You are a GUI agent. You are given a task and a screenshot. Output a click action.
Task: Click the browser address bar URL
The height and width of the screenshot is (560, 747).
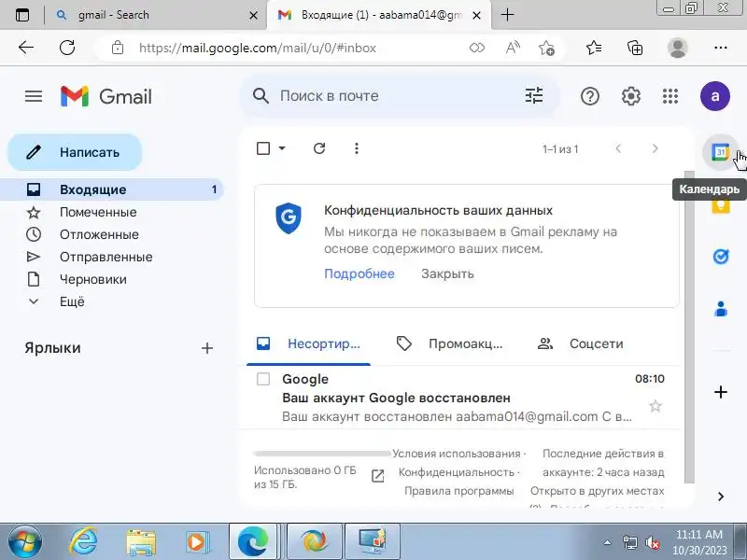(x=258, y=48)
